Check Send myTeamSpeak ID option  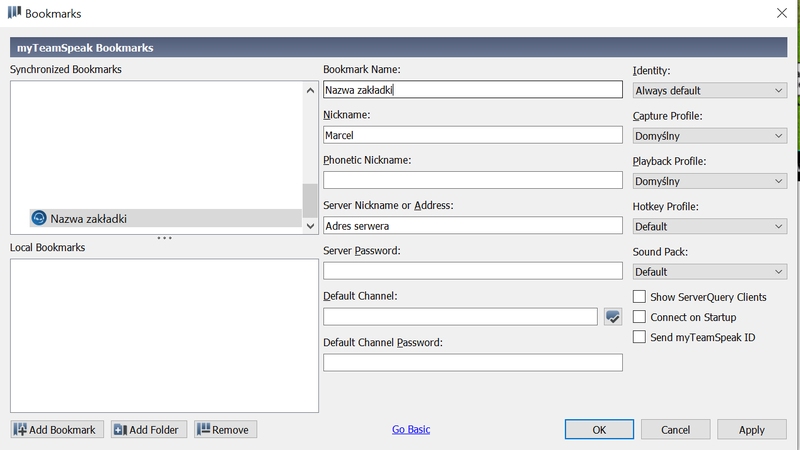639,337
